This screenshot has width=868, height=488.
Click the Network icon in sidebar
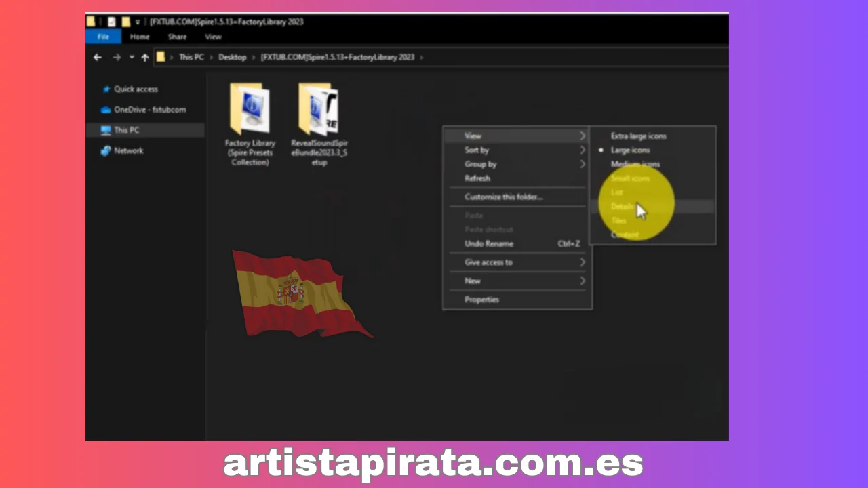pos(106,151)
